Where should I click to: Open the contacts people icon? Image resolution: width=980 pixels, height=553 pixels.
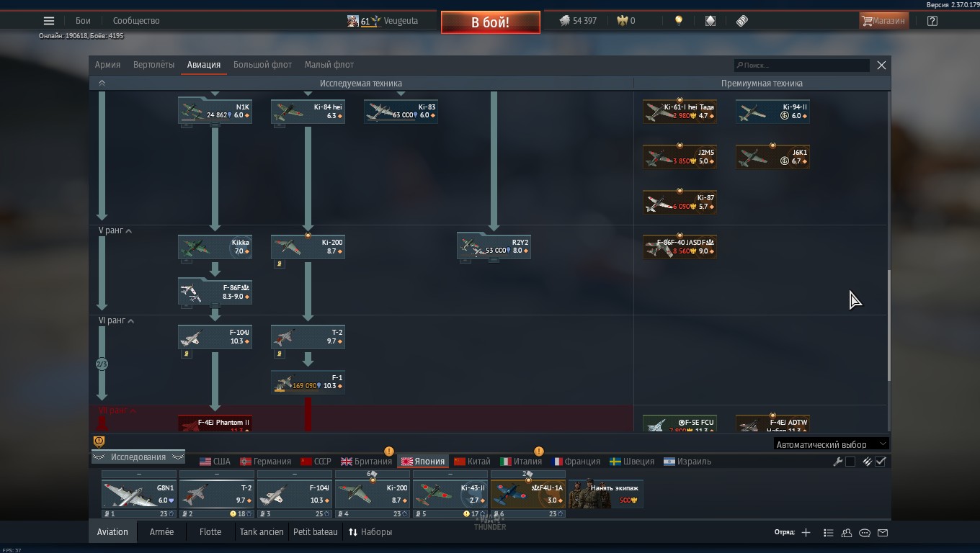click(x=847, y=532)
